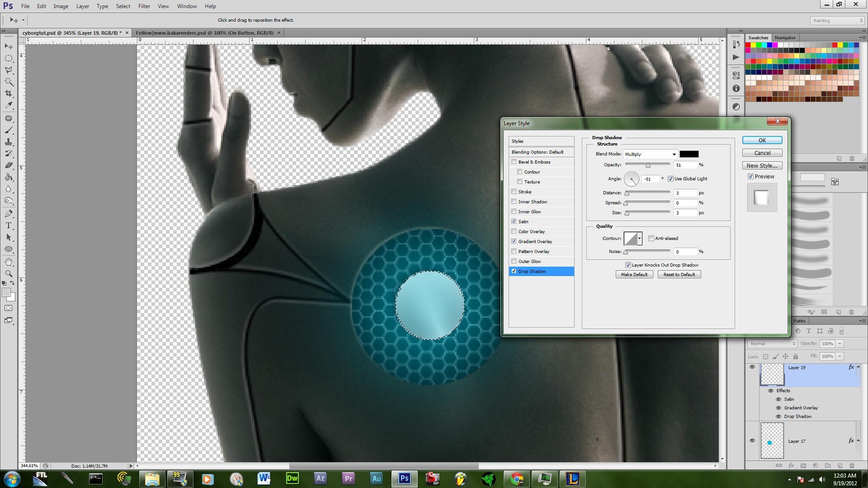Hide Layer 17 visibility eye
Viewport: 868px width, 488px height.
[752, 441]
